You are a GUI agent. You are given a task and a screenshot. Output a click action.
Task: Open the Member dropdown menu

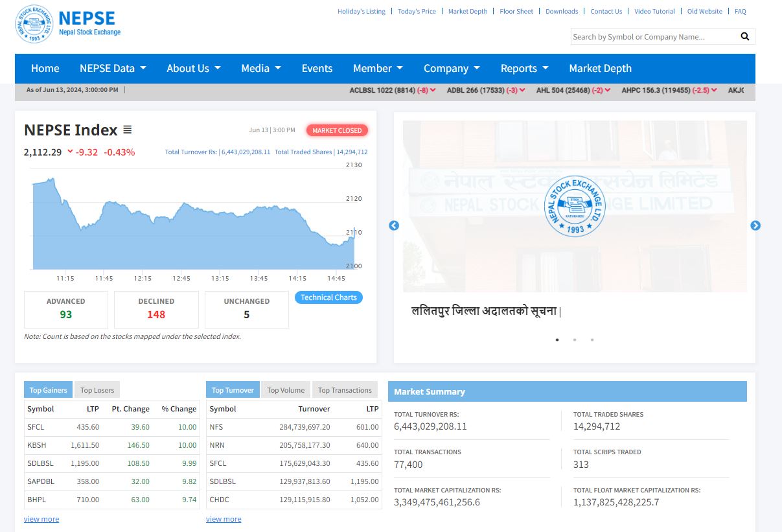378,68
